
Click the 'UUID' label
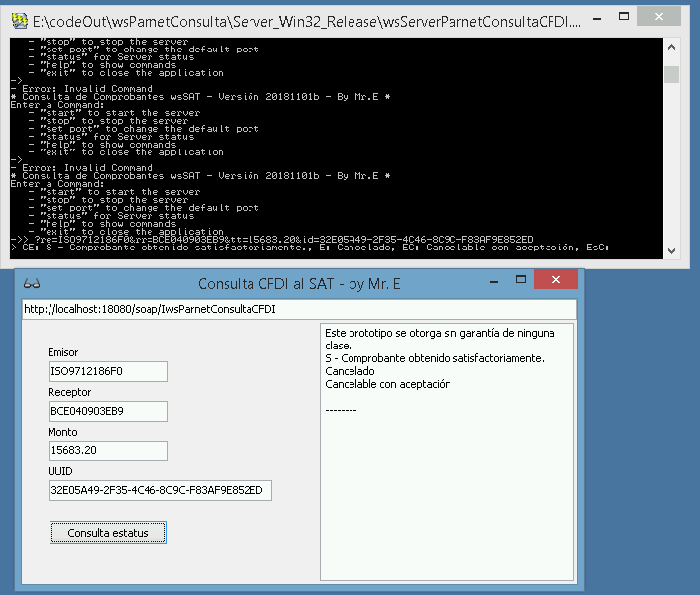60,471
